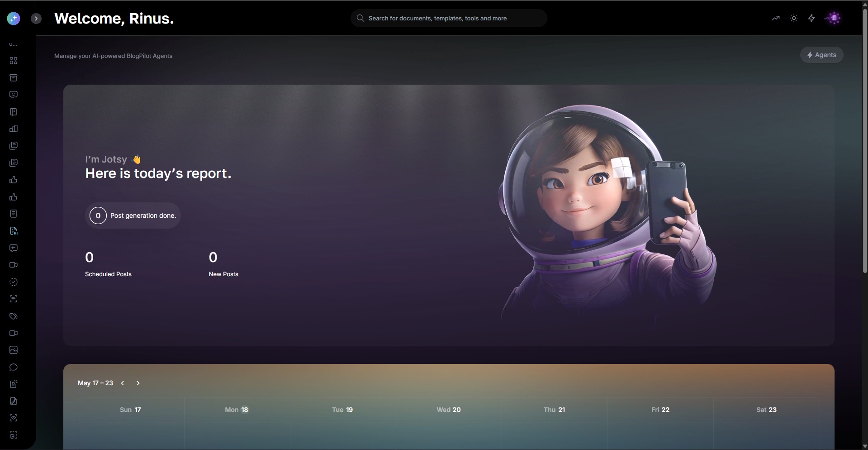Viewport: 868px width, 450px height.
Task: Click the search documents and templates field
Action: pos(449,18)
